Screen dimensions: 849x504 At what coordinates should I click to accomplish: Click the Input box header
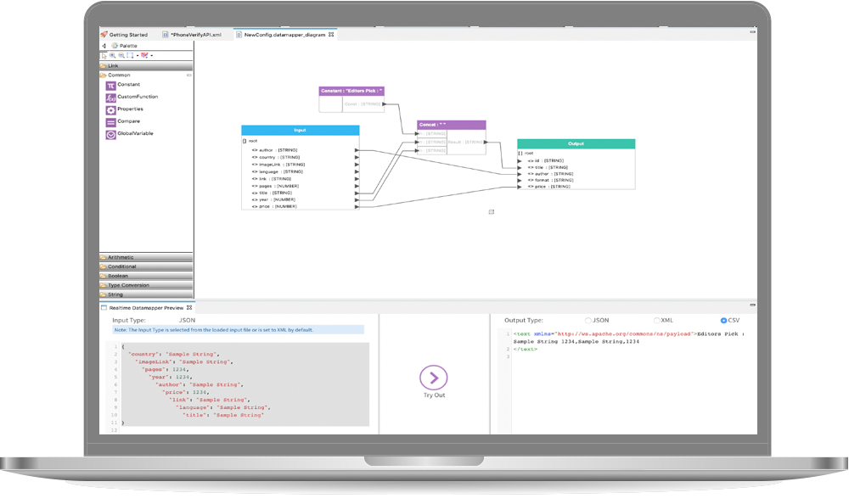[300, 131]
